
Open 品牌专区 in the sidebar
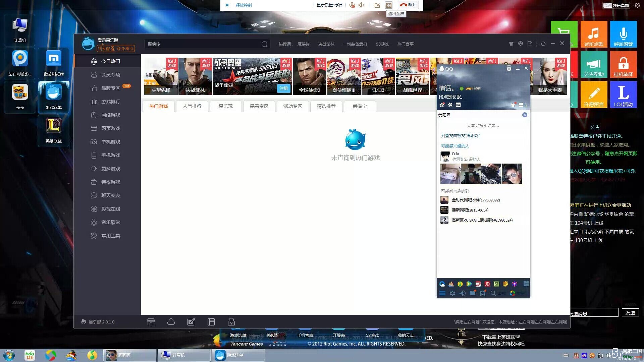(107, 88)
